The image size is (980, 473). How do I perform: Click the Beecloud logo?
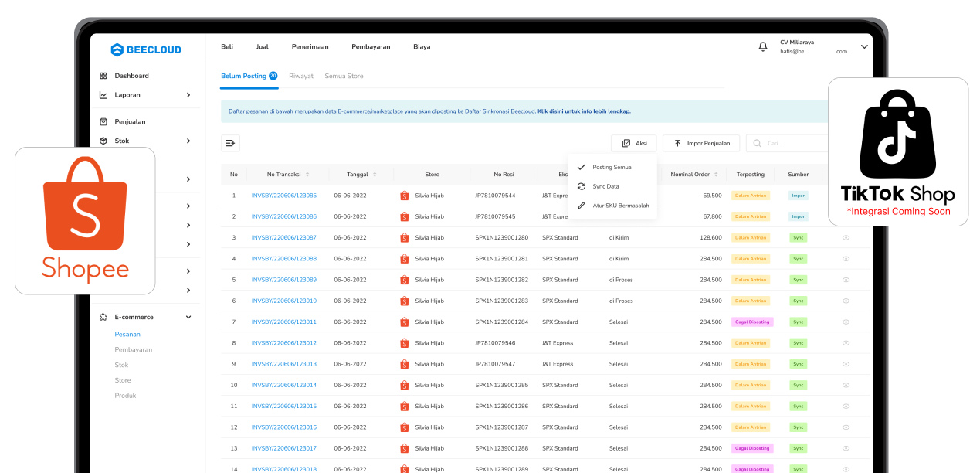(x=147, y=49)
